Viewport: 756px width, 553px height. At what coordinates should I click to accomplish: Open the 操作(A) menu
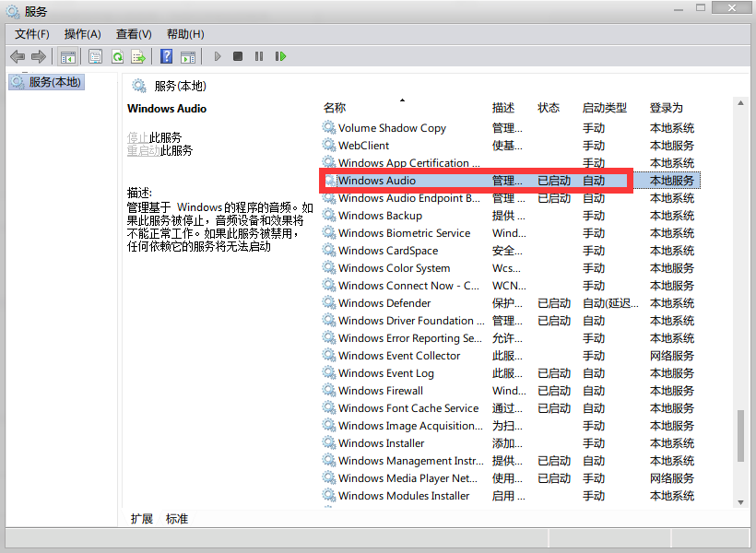click(x=82, y=34)
